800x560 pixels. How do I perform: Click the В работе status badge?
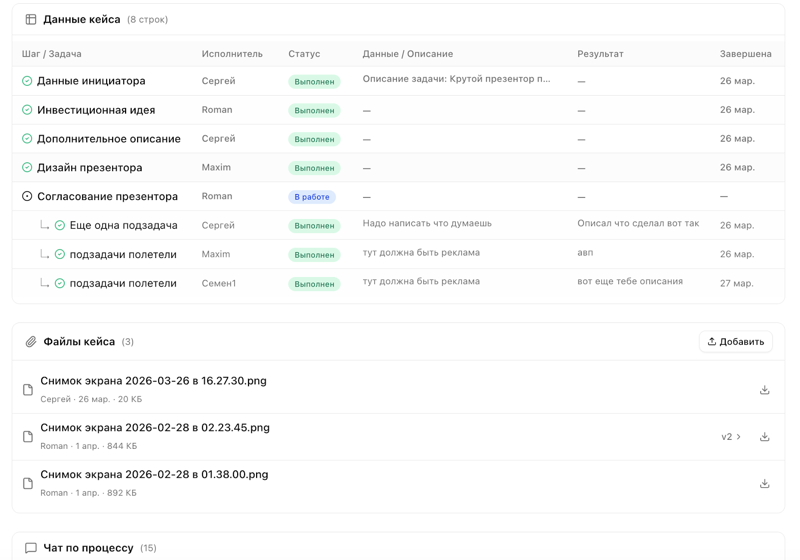click(x=312, y=197)
